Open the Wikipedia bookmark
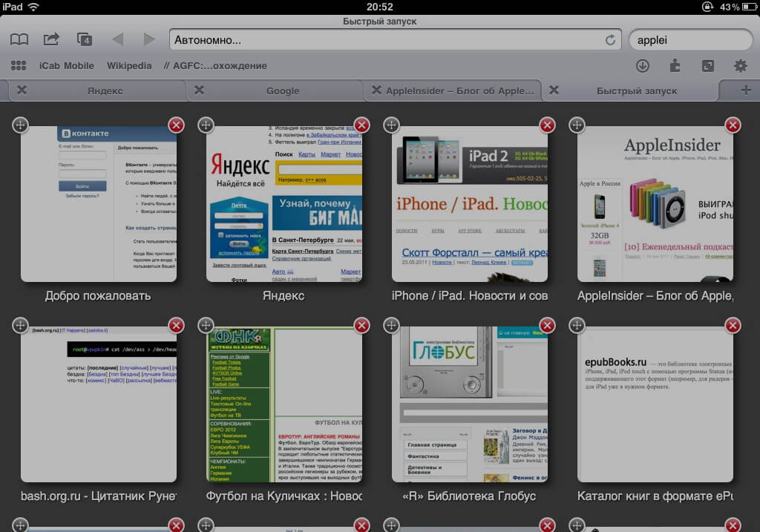The width and height of the screenshot is (760, 532). [129, 65]
